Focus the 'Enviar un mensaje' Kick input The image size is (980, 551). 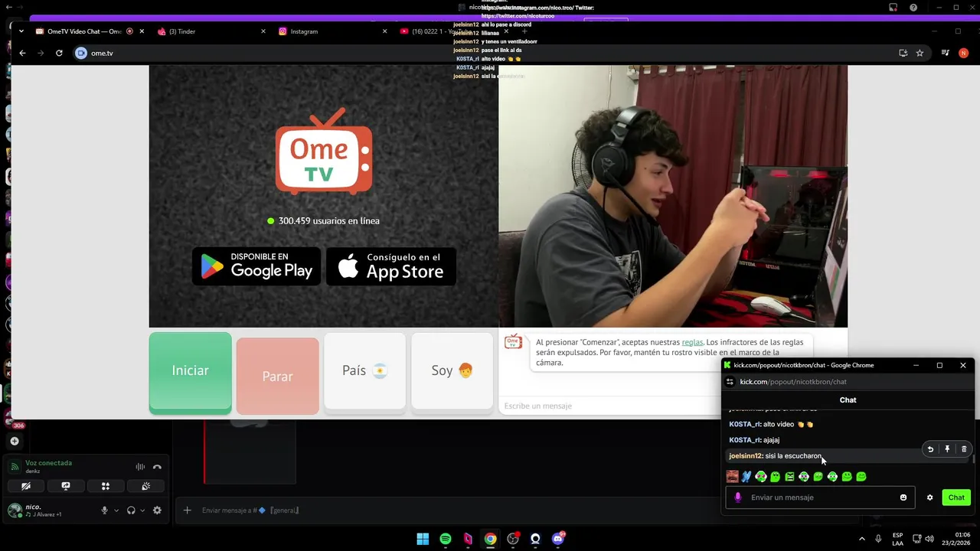[x=821, y=497]
